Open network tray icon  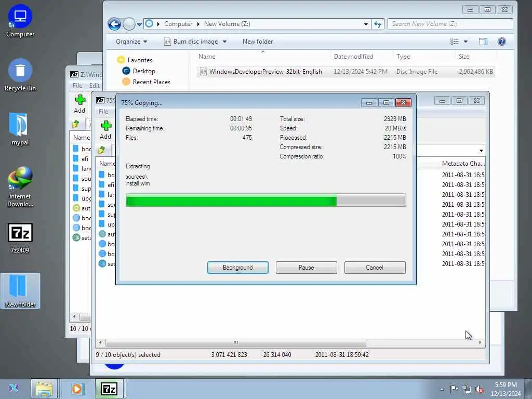pos(467,390)
